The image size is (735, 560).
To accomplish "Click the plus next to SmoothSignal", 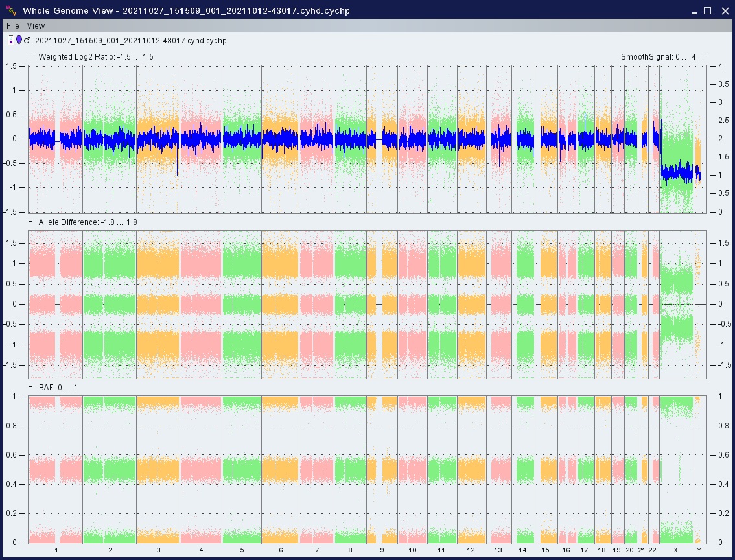I will click(x=705, y=57).
